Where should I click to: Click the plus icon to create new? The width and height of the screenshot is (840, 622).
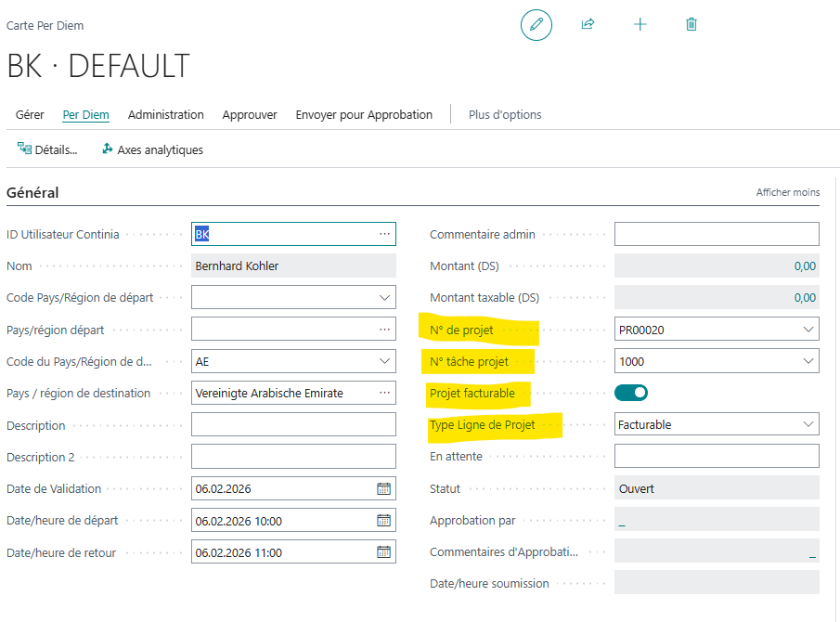(640, 25)
